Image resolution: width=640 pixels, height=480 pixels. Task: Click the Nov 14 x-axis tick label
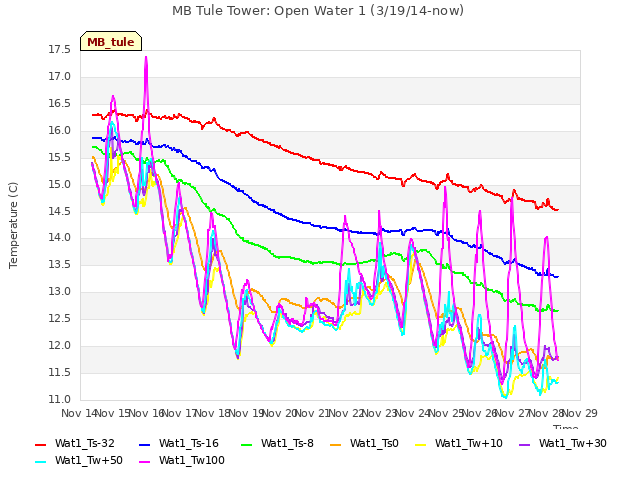pyautogui.click(x=78, y=413)
